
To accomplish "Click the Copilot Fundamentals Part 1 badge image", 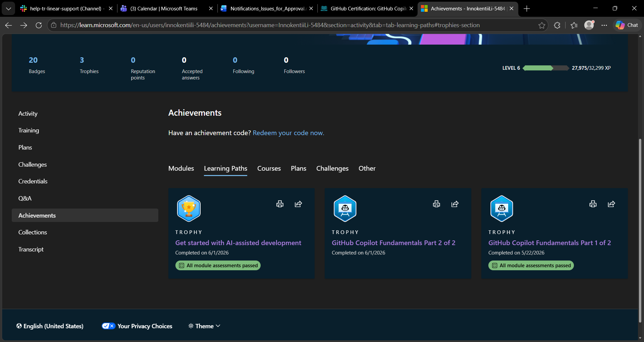I will [502, 209].
